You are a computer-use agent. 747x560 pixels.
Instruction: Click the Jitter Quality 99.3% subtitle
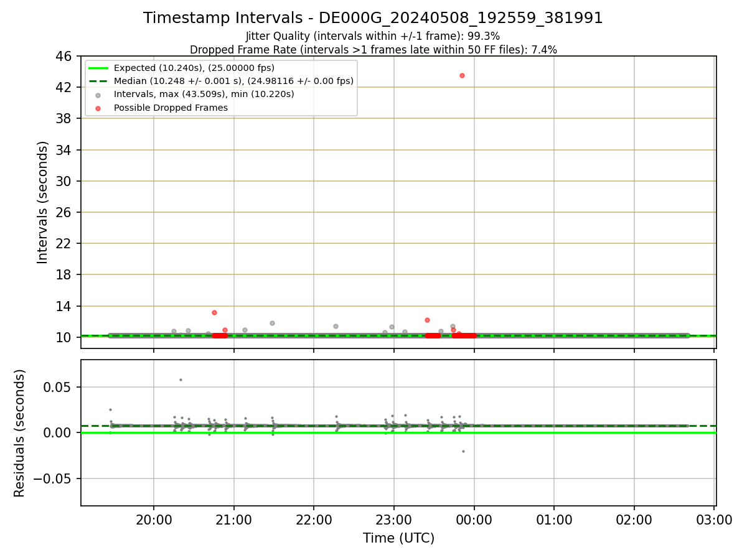373,36
